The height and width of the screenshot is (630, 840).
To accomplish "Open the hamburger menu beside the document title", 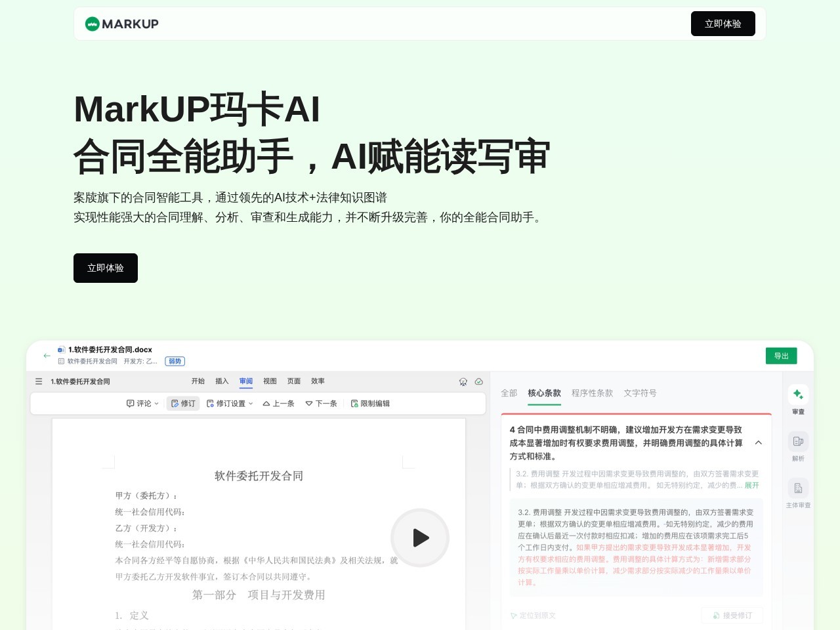I will (x=39, y=381).
